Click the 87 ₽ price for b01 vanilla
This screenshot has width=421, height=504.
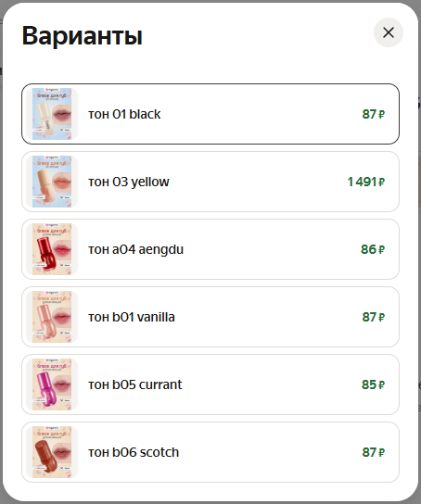(x=374, y=317)
